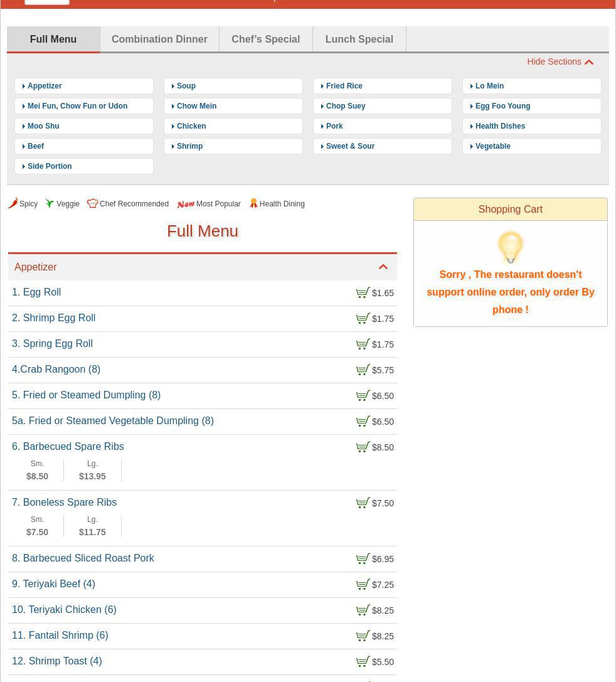Screen dimensions: 616x682
Task: Click the Chef Recommended hat icon
Action: tap(92, 203)
